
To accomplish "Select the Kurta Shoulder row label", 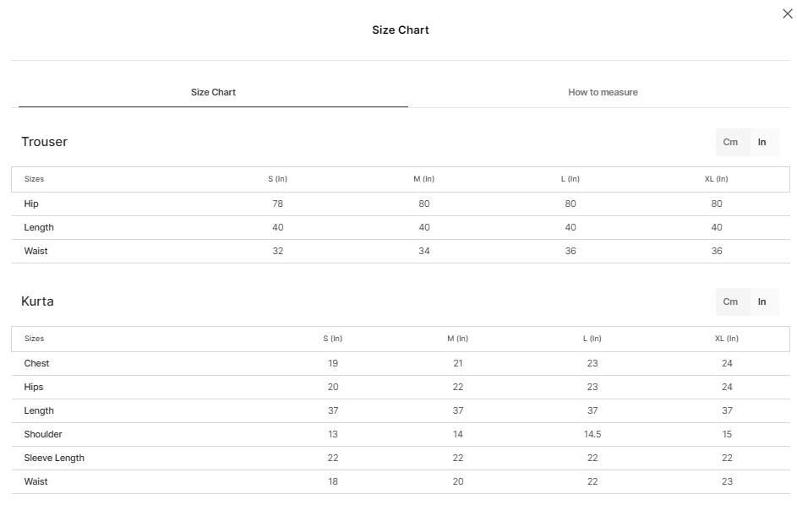I will 43,434.
